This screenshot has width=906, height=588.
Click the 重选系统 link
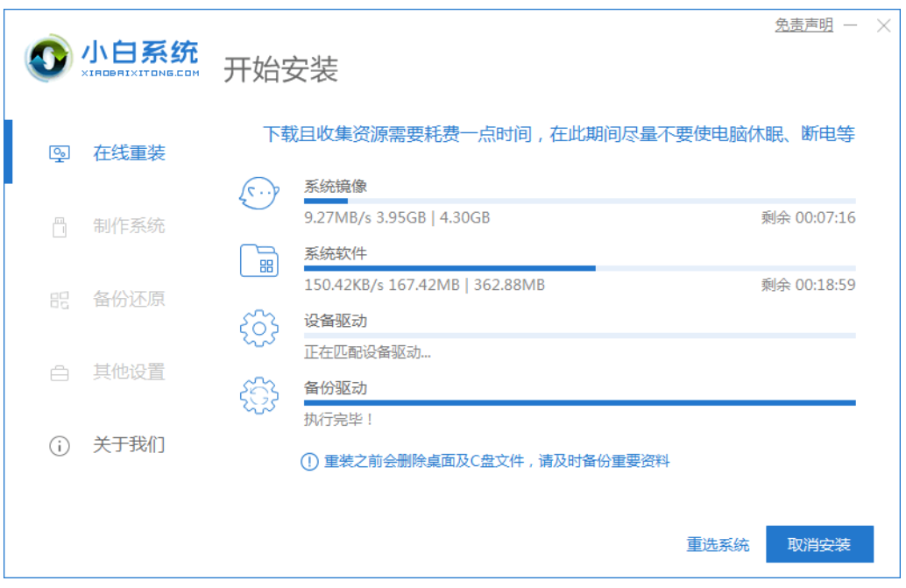(718, 545)
